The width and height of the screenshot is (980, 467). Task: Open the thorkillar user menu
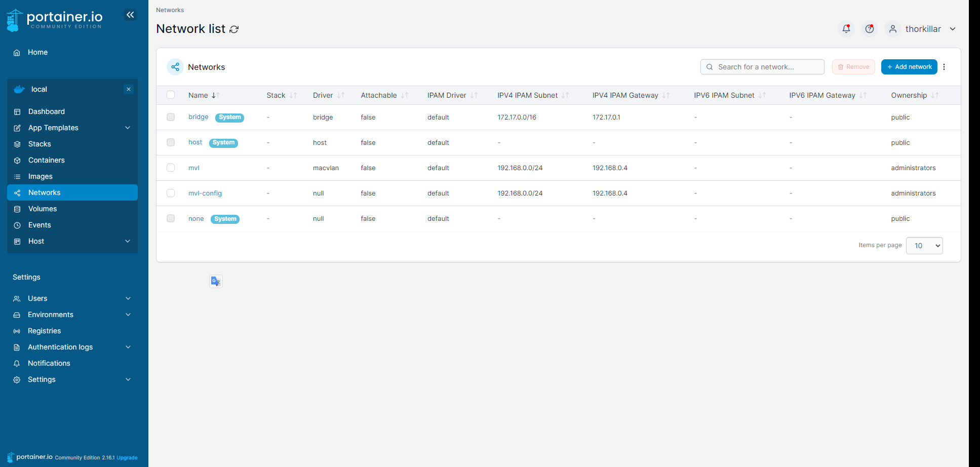click(x=923, y=29)
